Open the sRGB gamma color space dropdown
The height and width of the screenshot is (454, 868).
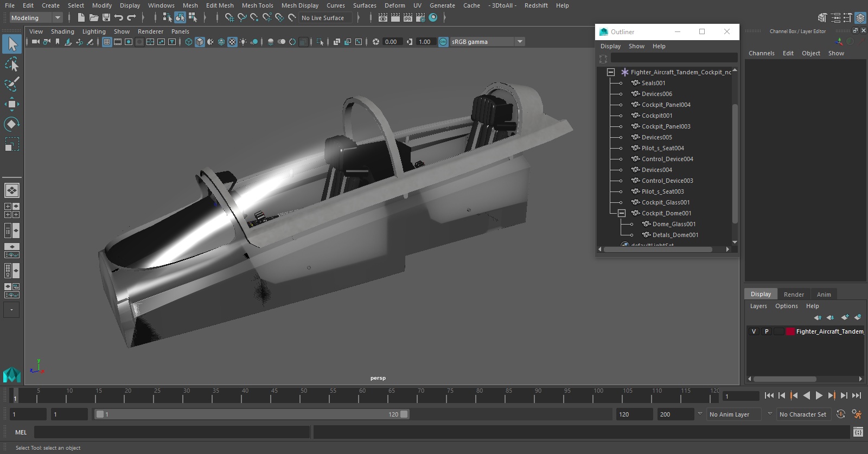point(520,42)
